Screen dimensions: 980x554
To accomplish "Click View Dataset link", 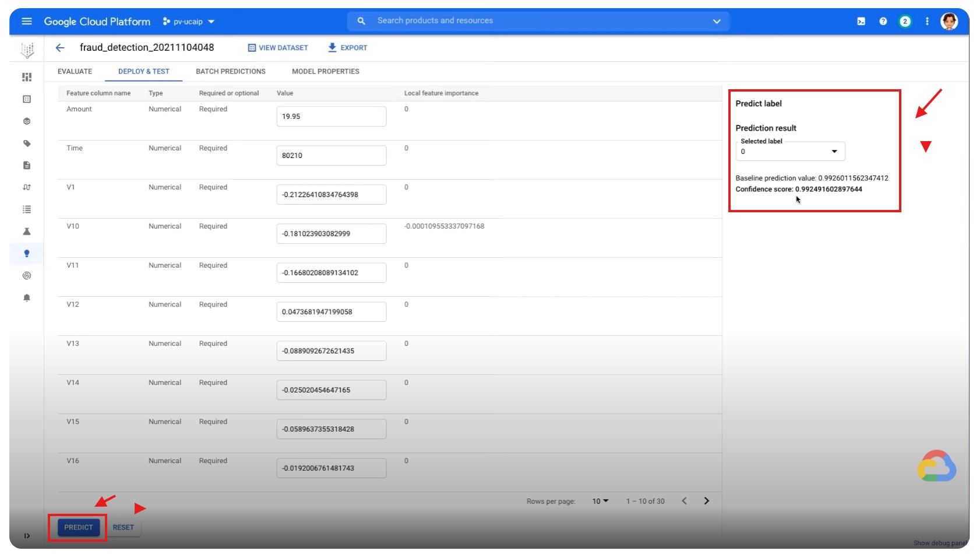I will pos(278,48).
